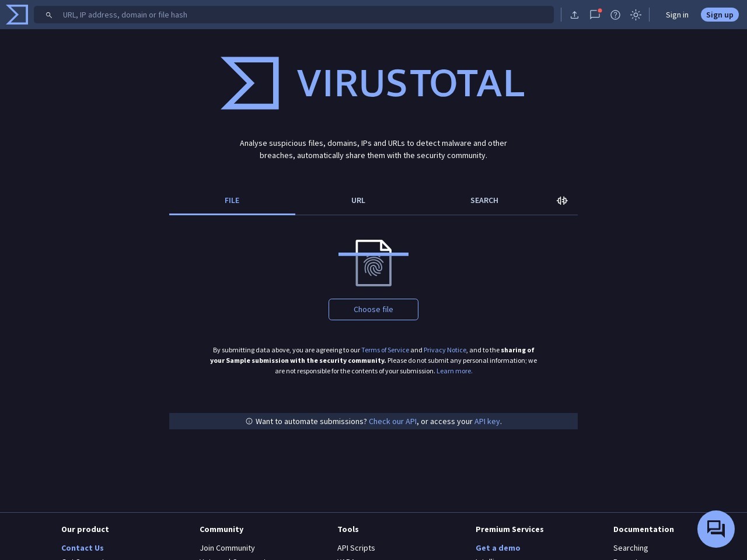The image size is (747, 560).
Task: Open the Privacy Notice link
Action: coord(445,350)
